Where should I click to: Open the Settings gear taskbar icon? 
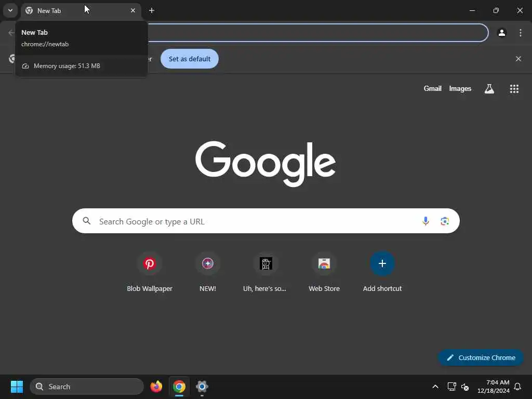coord(202,387)
